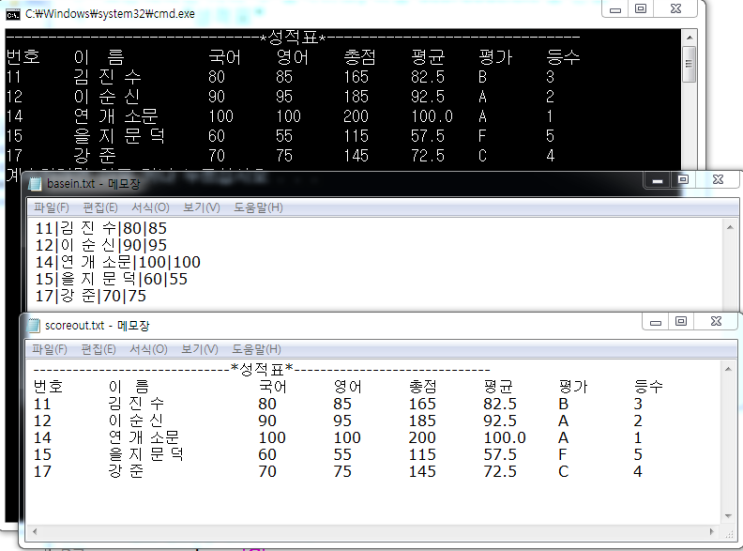Click total 145 in scoreout.txt
Image resolution: width=743 pixels, height=551 pixels.
(x=422, y=471)
